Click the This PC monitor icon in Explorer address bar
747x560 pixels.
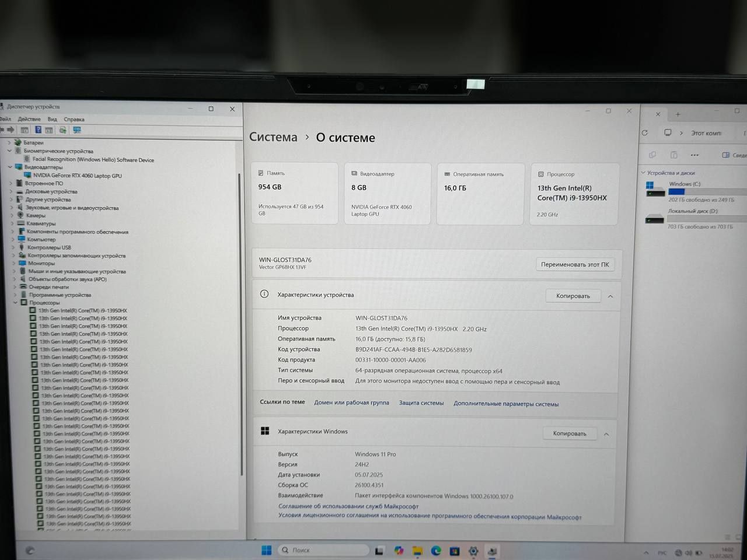(x=668, y=133)
